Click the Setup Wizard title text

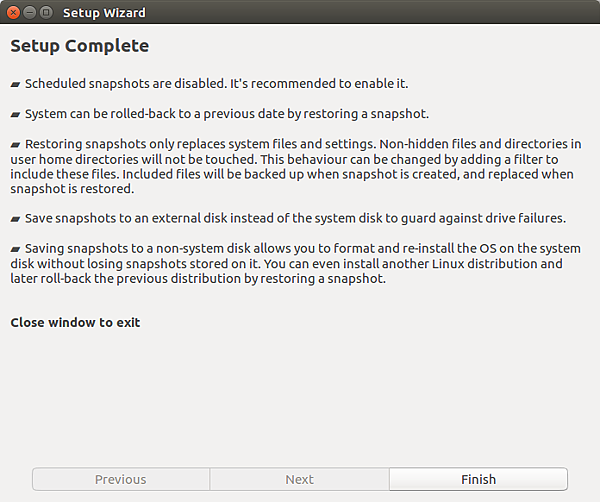pos(104,13)
